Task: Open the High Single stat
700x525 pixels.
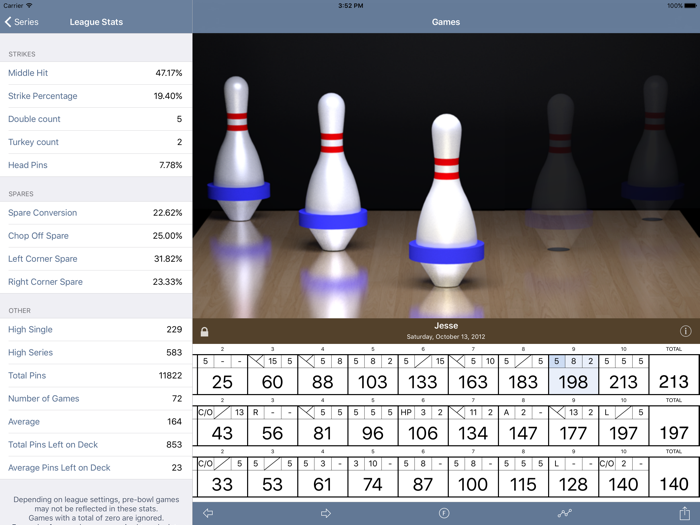Action: coord(96,329)
